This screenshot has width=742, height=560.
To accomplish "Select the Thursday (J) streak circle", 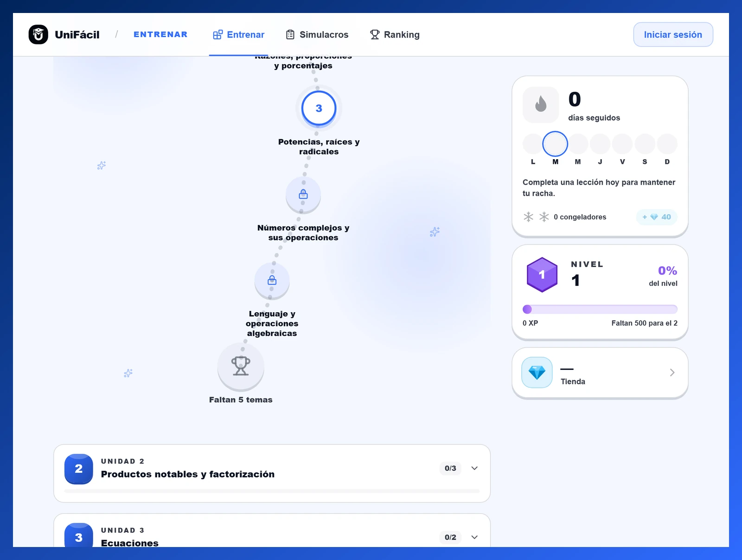I will [600, 144].
